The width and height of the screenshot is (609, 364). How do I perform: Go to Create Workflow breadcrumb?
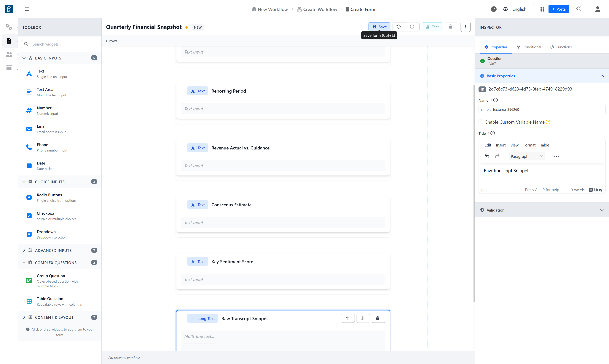point(317,9)
